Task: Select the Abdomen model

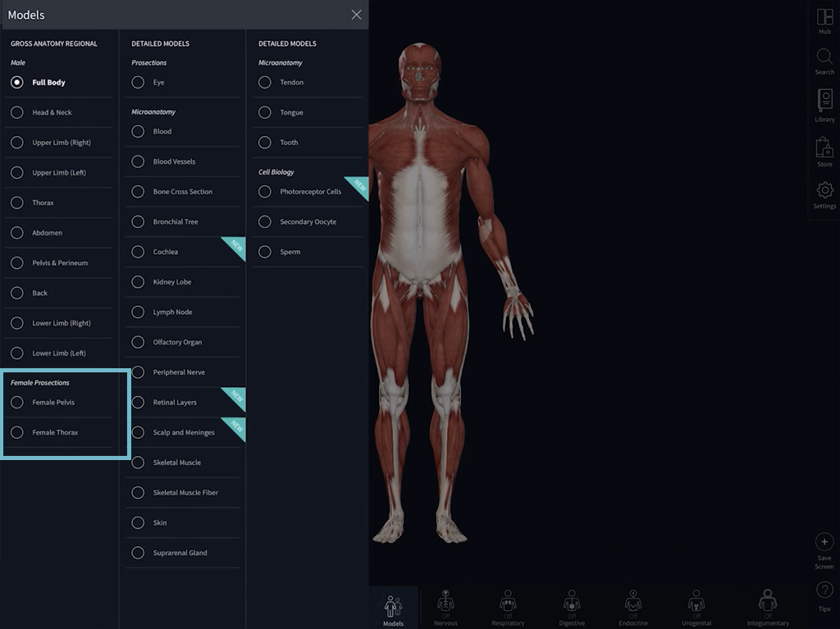Action: click(17, 233)
